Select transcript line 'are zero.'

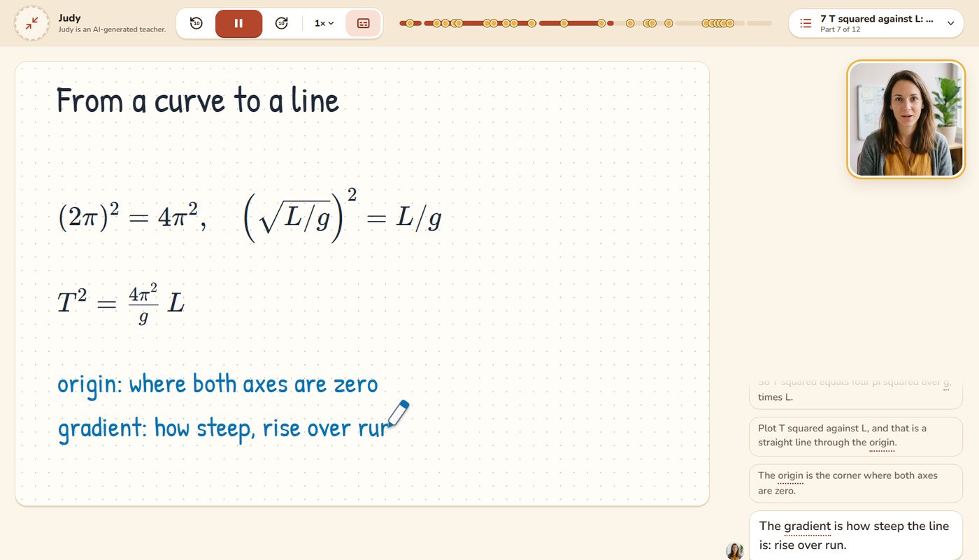777,491
